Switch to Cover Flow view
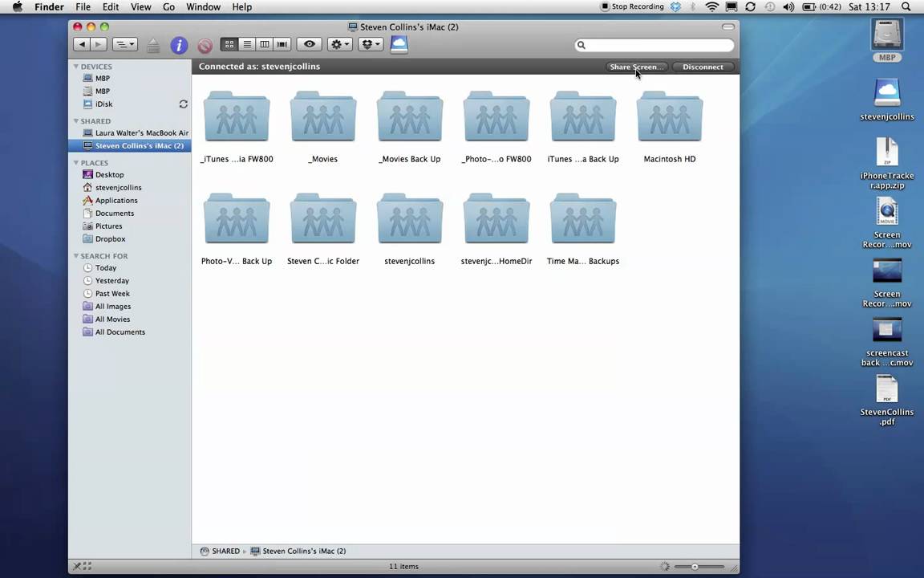The image size is (924, 578). point(282,44)
